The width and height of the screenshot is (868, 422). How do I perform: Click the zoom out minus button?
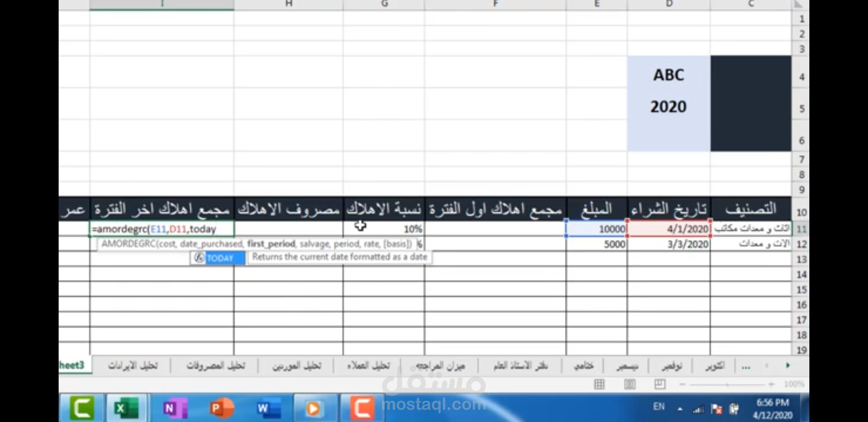coord(682,384)
